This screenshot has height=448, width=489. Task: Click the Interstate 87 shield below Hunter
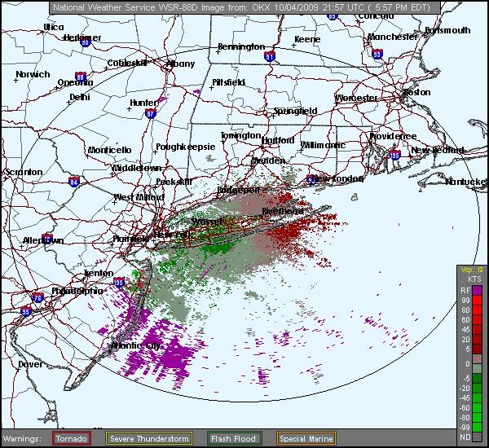click(x=151, y=114)
